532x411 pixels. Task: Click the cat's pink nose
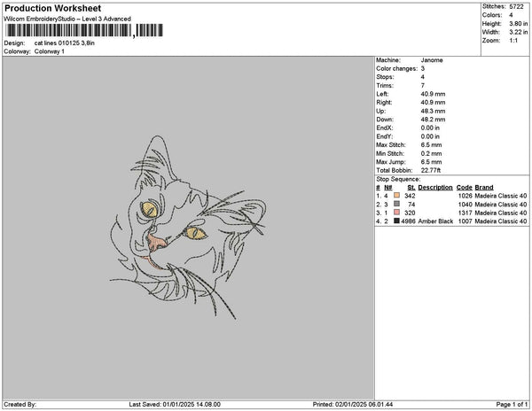(x=156, y=241)
